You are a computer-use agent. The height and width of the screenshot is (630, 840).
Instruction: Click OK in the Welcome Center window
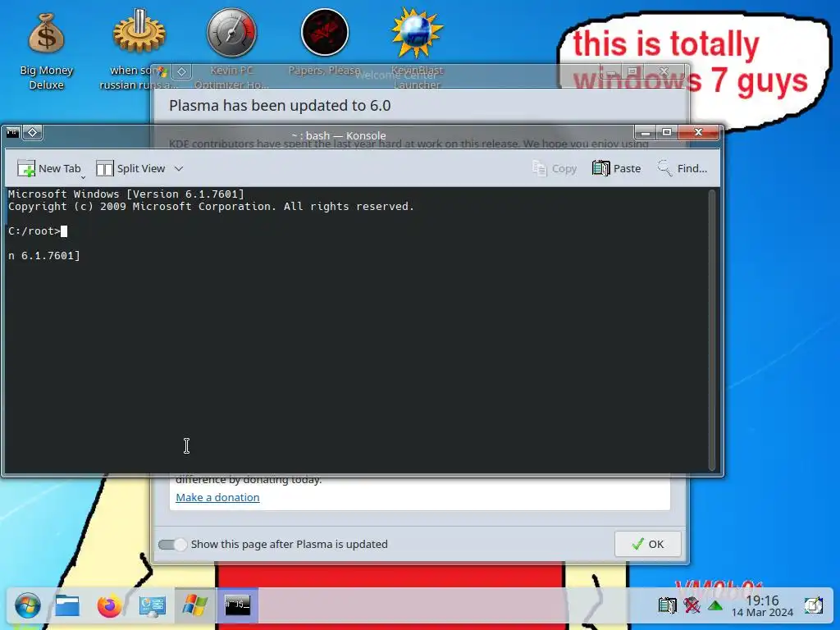[648, 545]
